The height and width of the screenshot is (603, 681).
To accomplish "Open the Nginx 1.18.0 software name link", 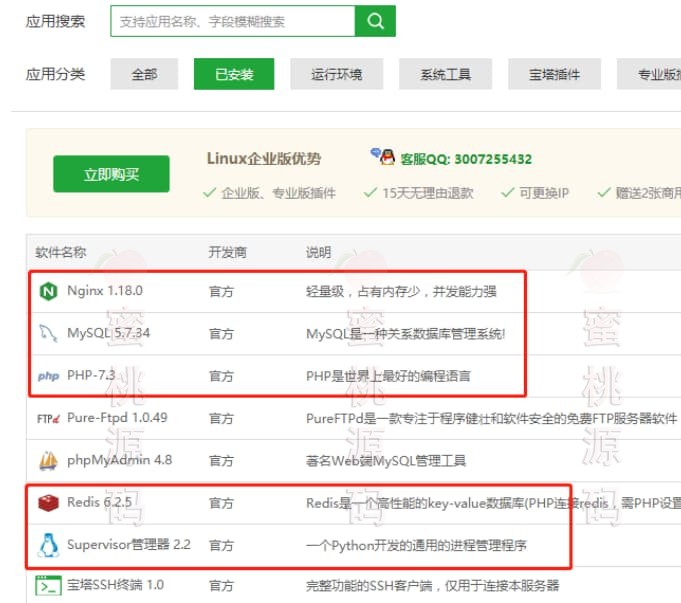I will coord(105,292).
